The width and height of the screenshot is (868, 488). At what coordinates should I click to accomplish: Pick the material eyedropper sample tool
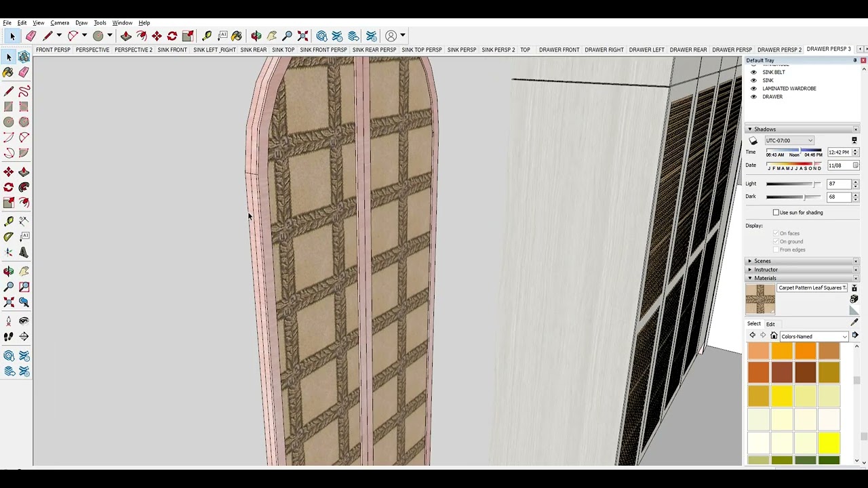tap(854, 323)
